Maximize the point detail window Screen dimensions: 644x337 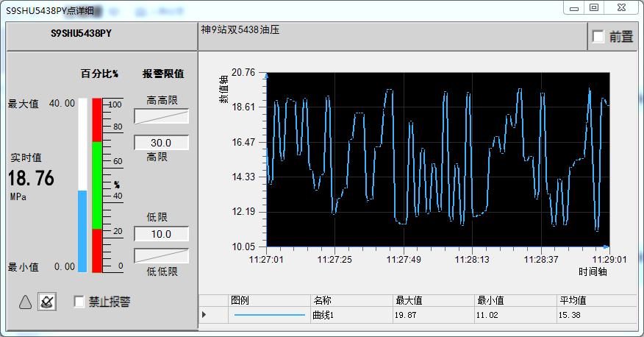(594, 7)
